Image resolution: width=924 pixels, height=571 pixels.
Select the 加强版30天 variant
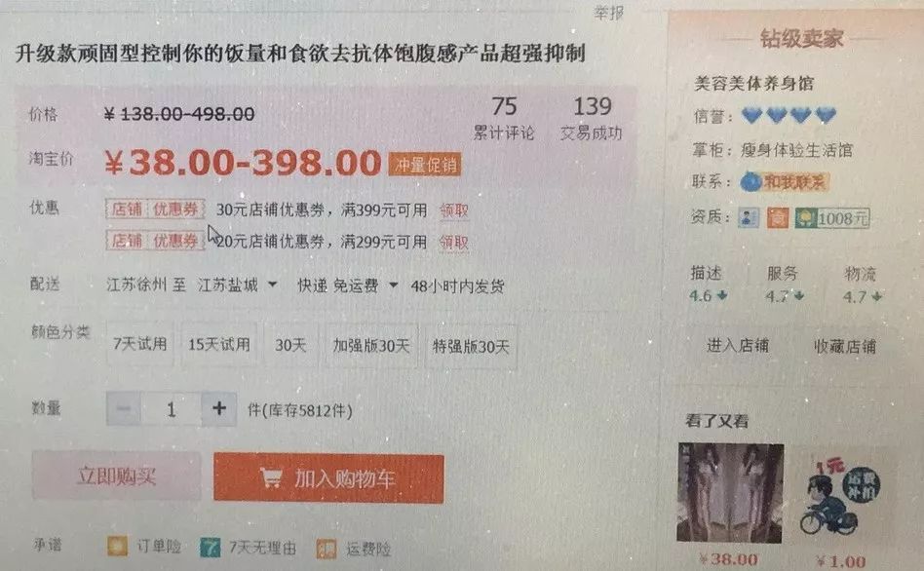tap(371, 346)
